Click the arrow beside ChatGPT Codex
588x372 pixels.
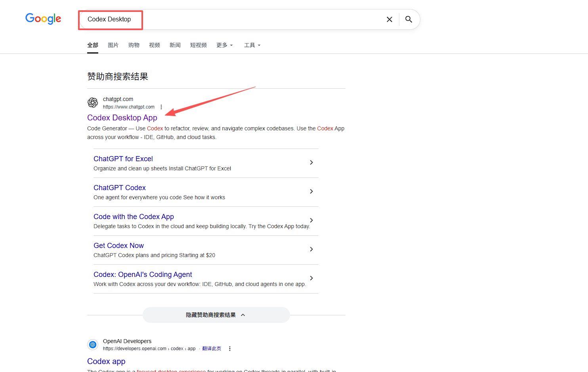311,191
